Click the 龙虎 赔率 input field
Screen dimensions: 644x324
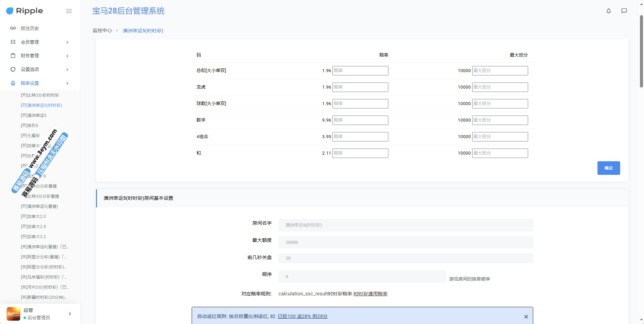(360, 87)
